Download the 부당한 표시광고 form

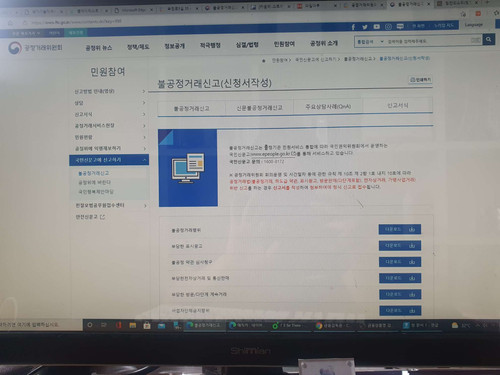coord(400,246)
